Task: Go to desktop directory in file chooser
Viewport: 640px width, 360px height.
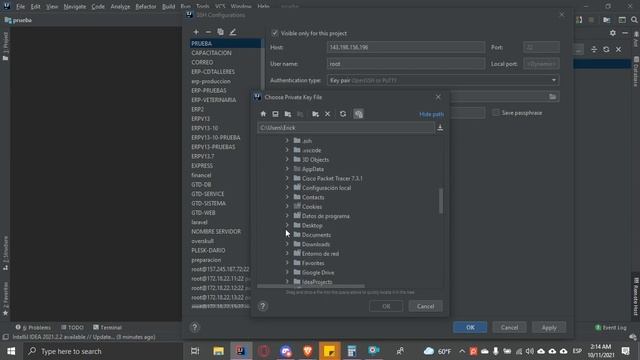Action: point(276,114)
